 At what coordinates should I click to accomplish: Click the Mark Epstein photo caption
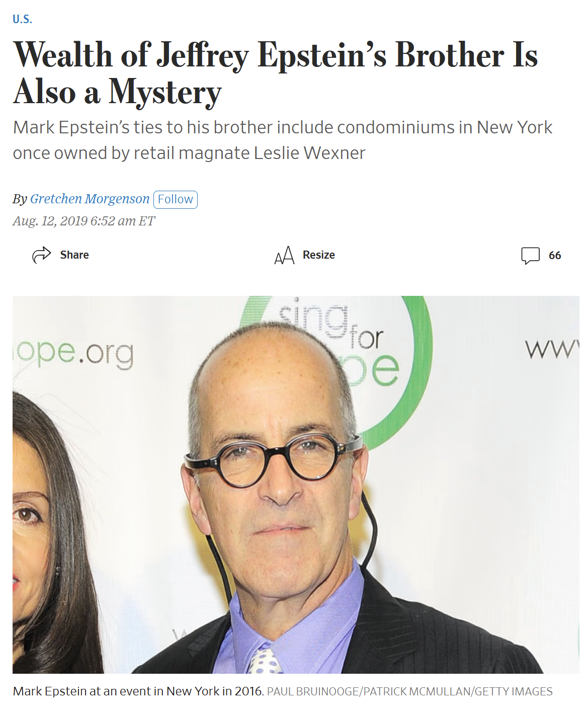138,691
